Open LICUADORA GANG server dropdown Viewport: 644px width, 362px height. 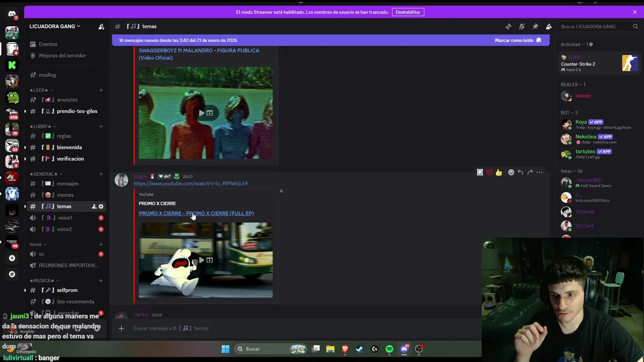(x=55, y=26)
